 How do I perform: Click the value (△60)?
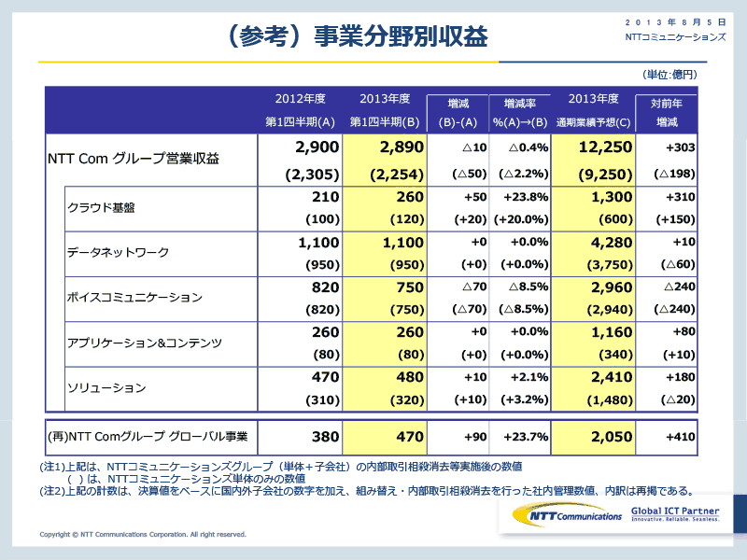pyautogui.click(x=678, y=264)
